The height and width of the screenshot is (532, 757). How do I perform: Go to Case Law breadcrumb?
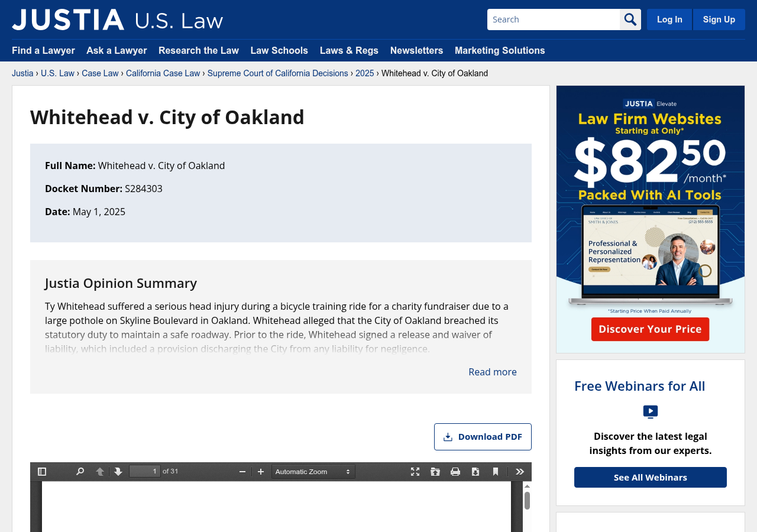100,73
